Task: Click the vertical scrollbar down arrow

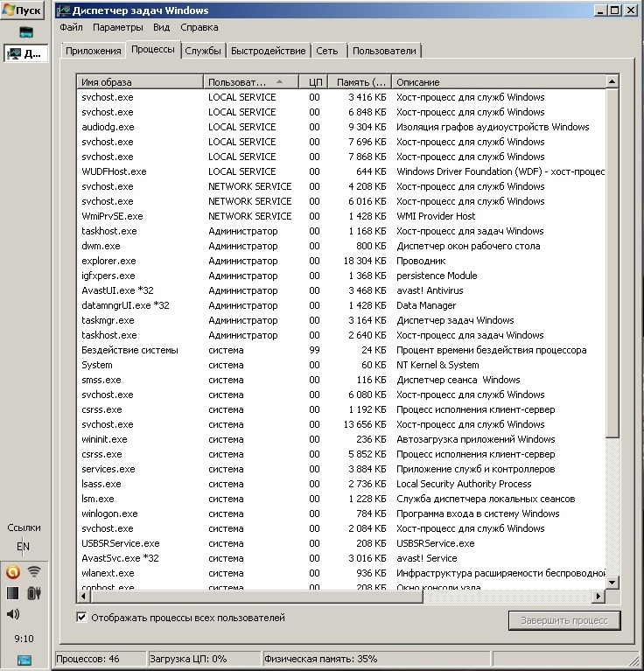Action: click(613, 584)
